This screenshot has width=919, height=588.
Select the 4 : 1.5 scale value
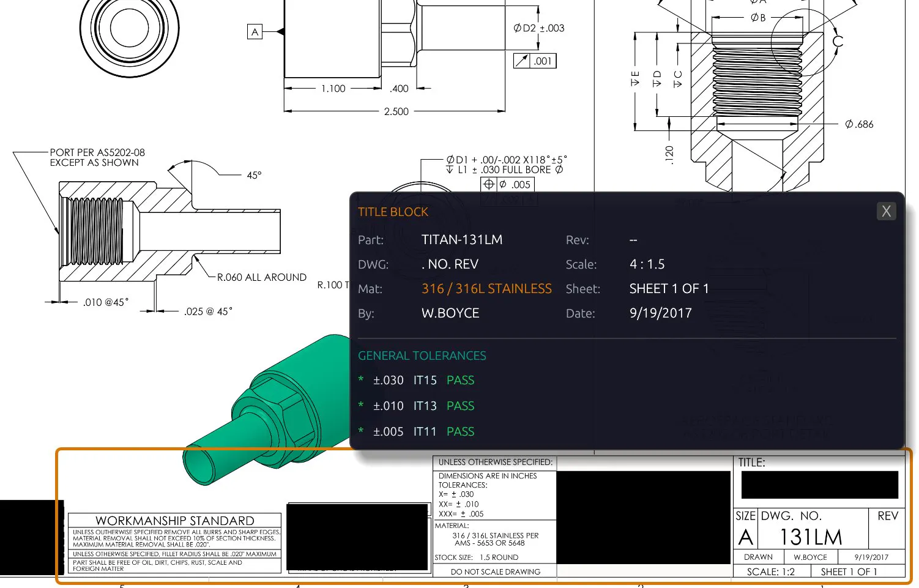647,264
